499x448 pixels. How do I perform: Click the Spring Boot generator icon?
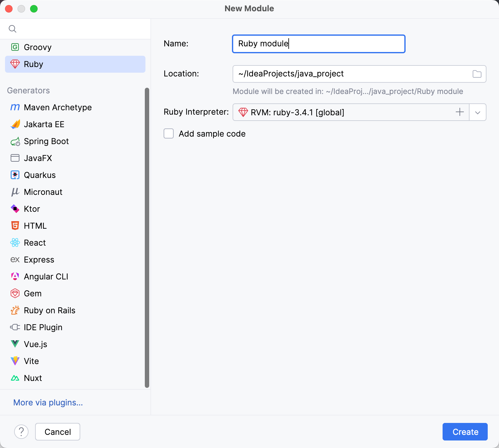[x=15, y=142]
